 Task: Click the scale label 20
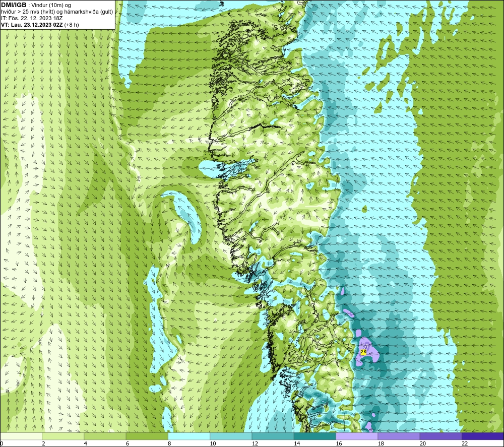tap(423, 443)
